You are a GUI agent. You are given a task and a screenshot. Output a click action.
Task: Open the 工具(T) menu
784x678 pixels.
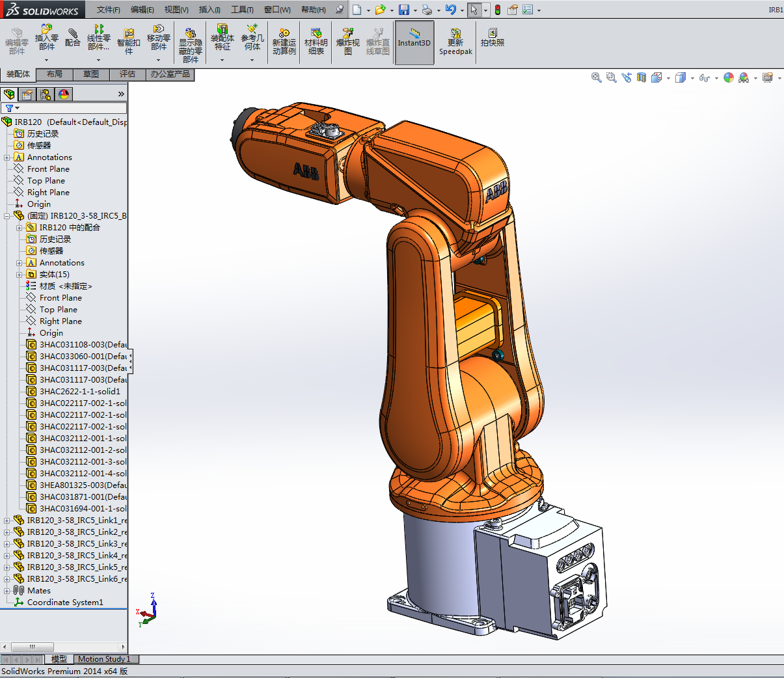click(242, 10)
